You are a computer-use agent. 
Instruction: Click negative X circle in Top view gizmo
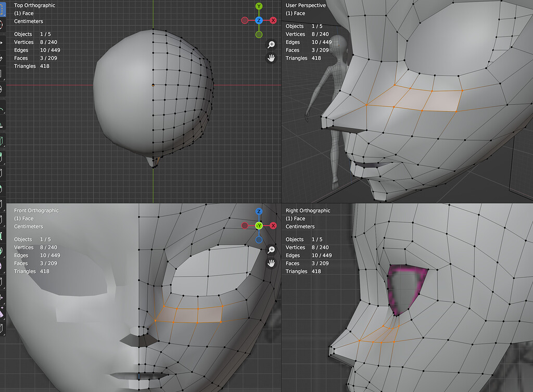pyautogui.click(x=245, y=20)
